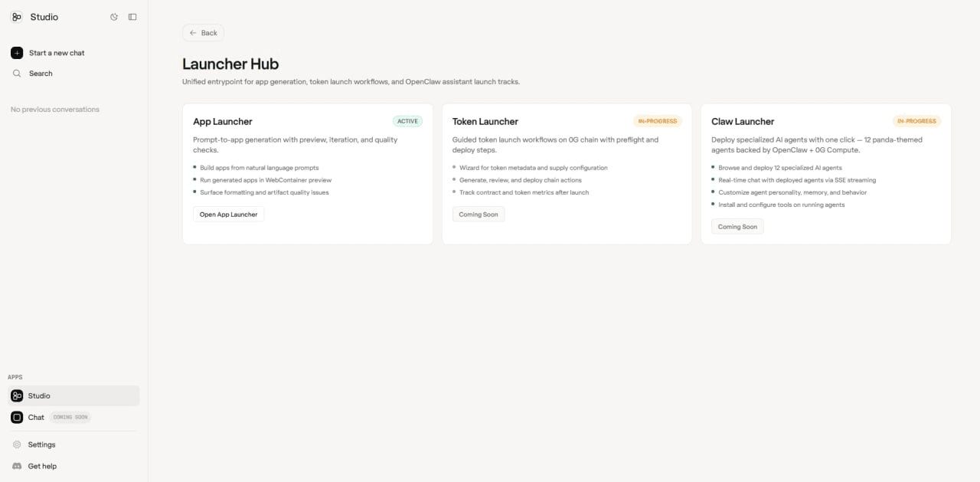The height and width of the screenshot is (482, 980).
Task: Click the Discord icon next to Get help
Action: point(17,466)
